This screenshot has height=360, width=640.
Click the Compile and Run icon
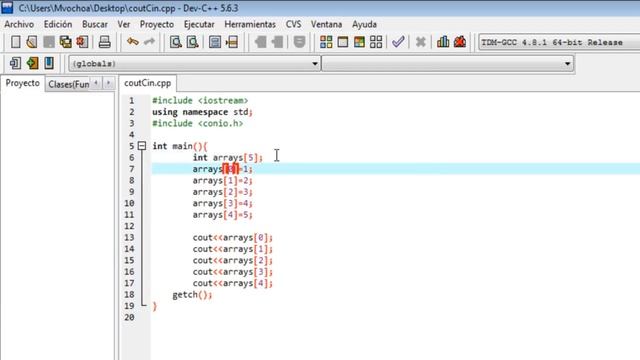(x=359, y=42)
